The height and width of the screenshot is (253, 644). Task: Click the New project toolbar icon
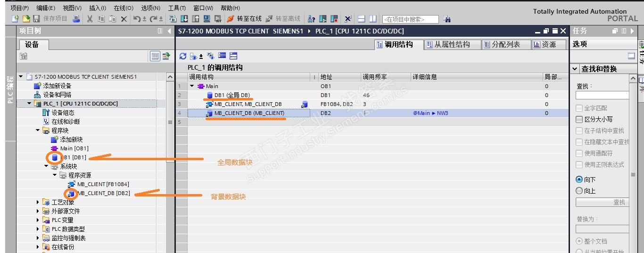pos(16,19)
